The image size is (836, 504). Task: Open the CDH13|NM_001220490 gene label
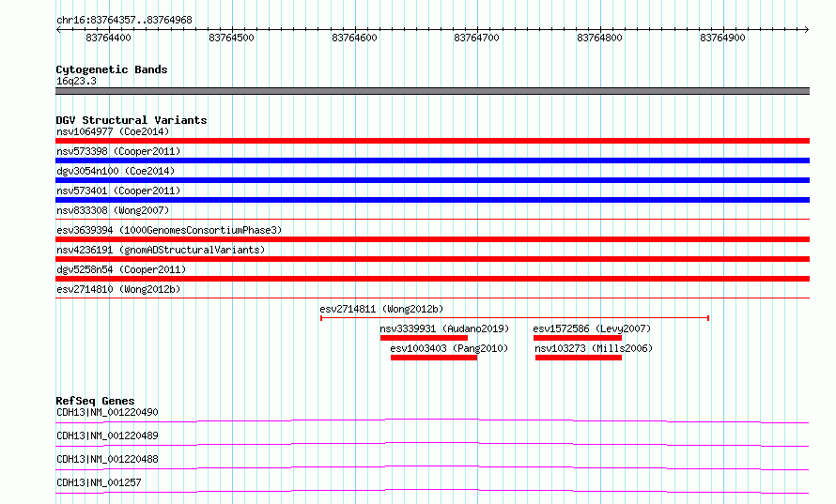107,412
